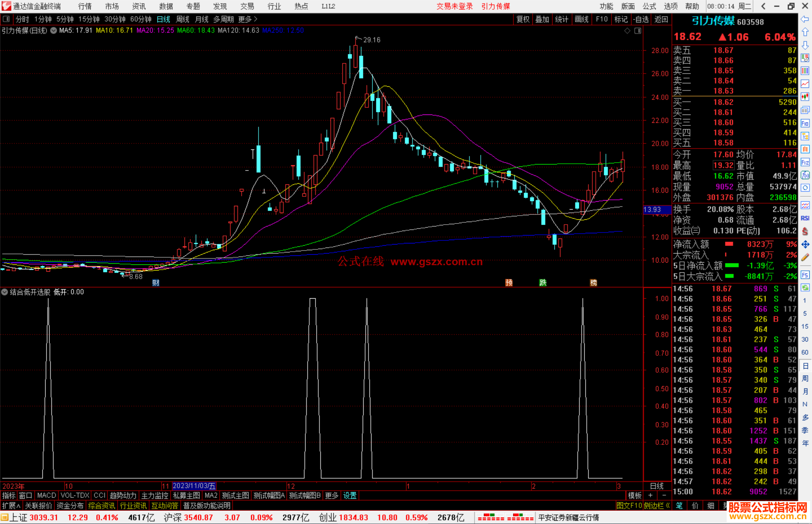The image size is (812, 524).
Task: Toggle the layout square at period bar start
Action: tap(6, 19)
